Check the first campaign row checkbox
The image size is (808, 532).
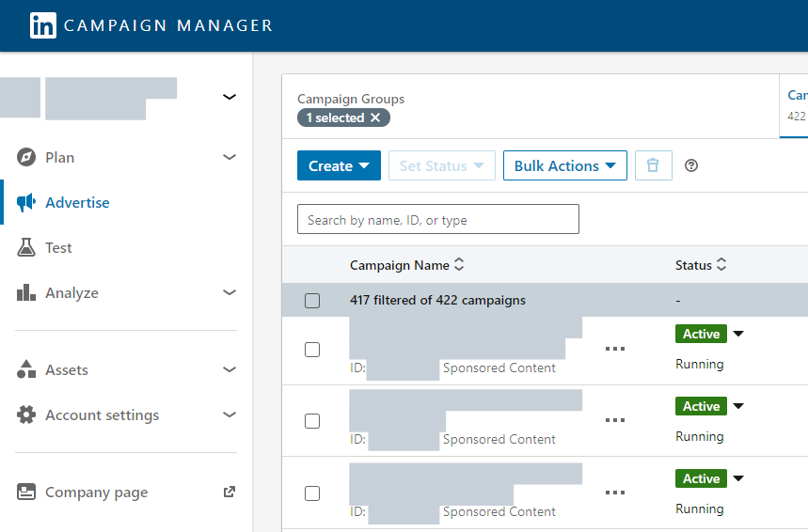[x=312, y=350]
